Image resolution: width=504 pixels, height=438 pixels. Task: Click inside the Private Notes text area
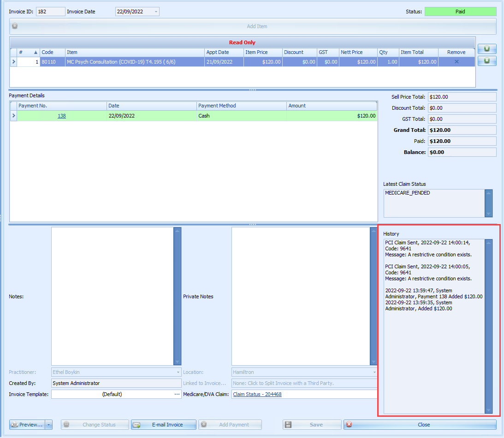(x=301, y=296)
